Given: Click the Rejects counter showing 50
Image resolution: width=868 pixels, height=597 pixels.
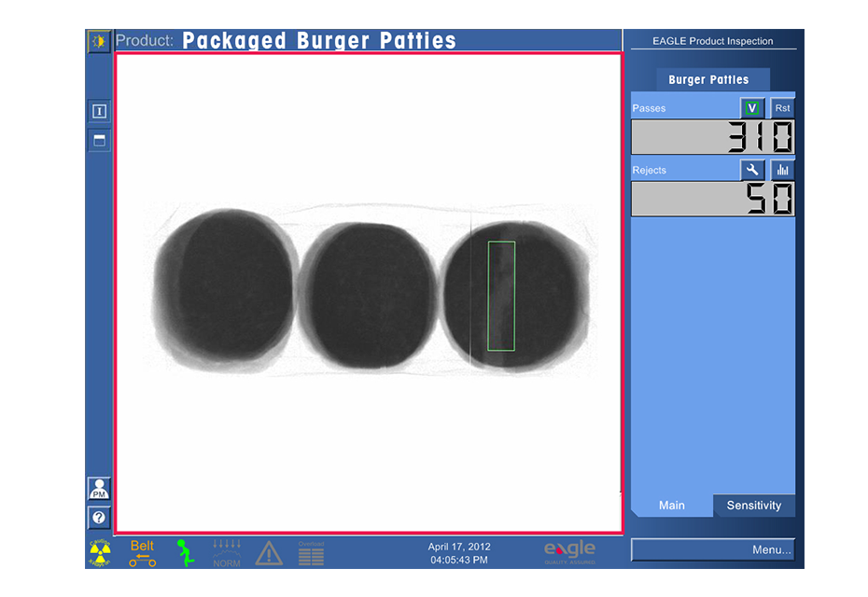Looking at the screenshot, I should pyautogui.click(x=712, y=198).
